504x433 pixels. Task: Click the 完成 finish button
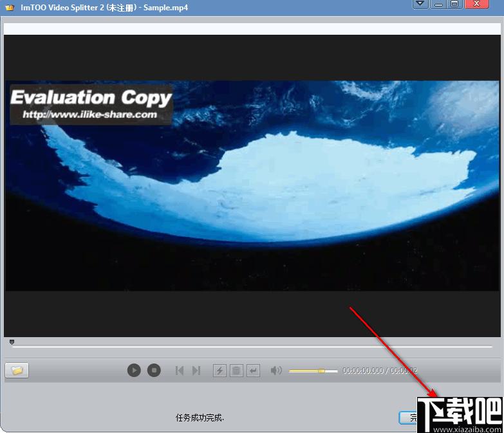tap(408, 418)
